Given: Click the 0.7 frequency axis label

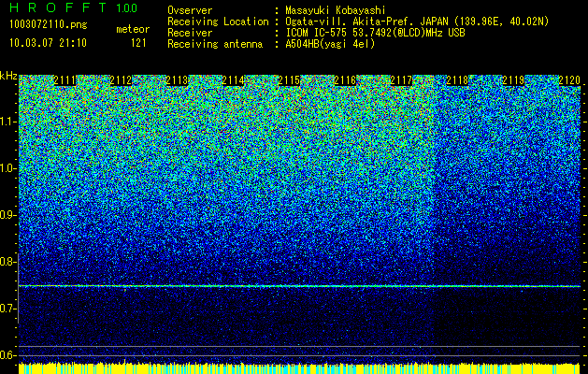Looking at the screenshot, I should click(7, 309).
